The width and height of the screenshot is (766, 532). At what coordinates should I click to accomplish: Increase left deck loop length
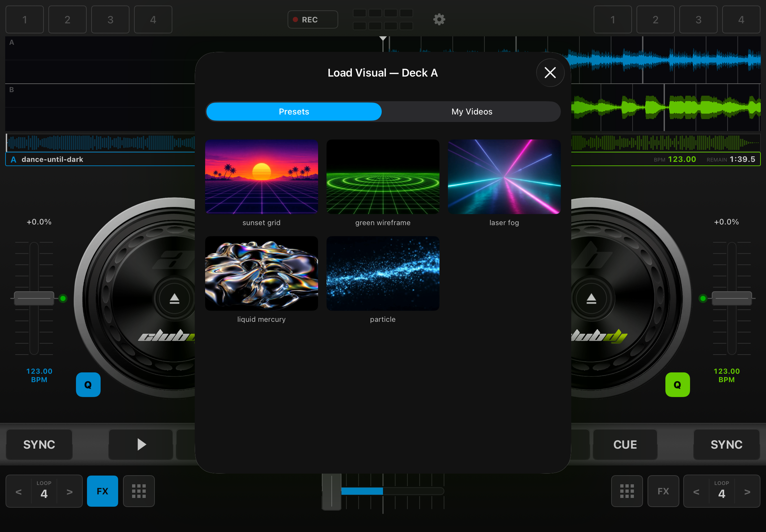[69, 492]
